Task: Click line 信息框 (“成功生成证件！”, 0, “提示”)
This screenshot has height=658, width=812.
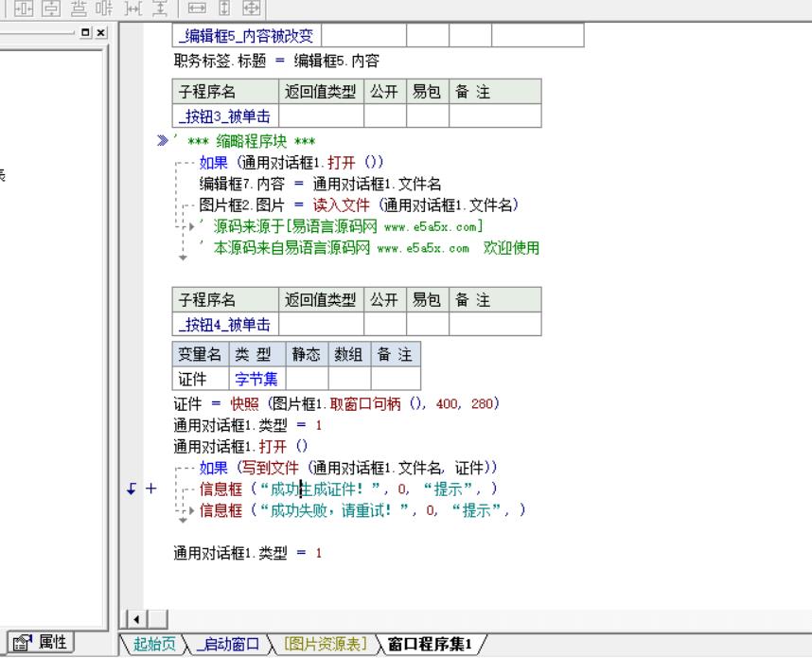Action: [348, 489]
